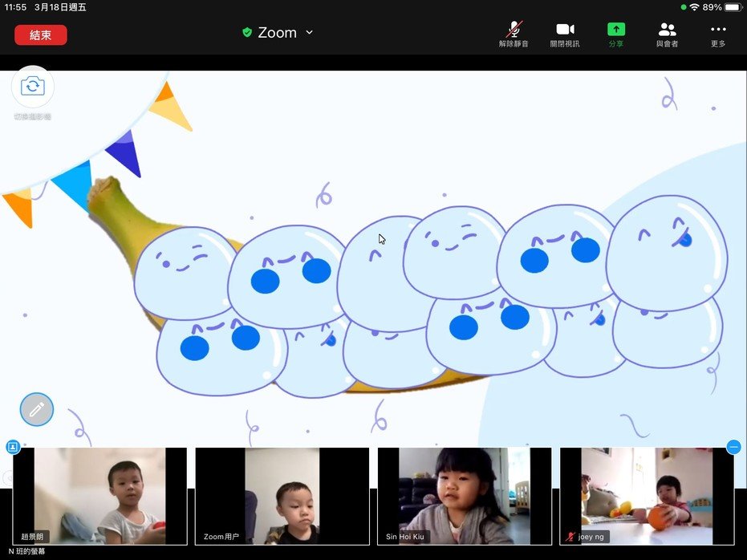This screenshot has width=747, height=560.
Task: Open the 與會者 participants list
Action: 667,30
